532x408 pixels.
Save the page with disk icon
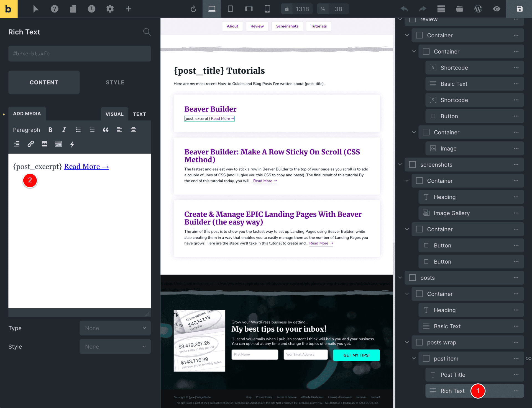[520, 9]
